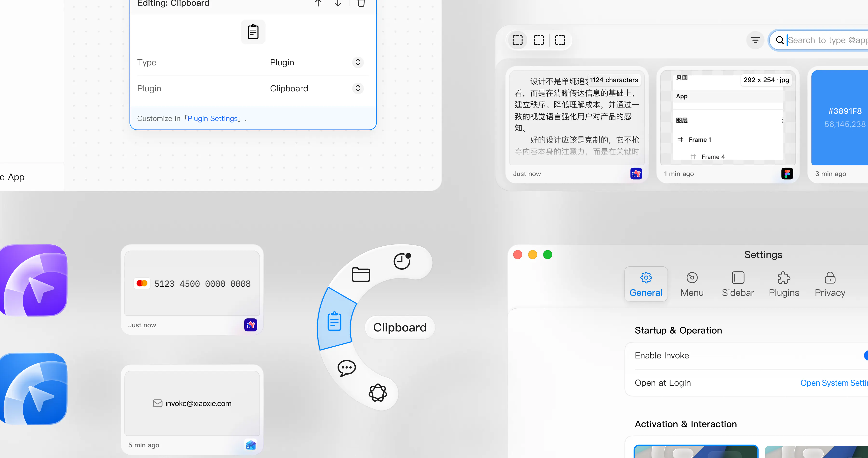Open the Plugin dropdown set to Clipboard
This screenshot has width=868, height=458.
316,88
